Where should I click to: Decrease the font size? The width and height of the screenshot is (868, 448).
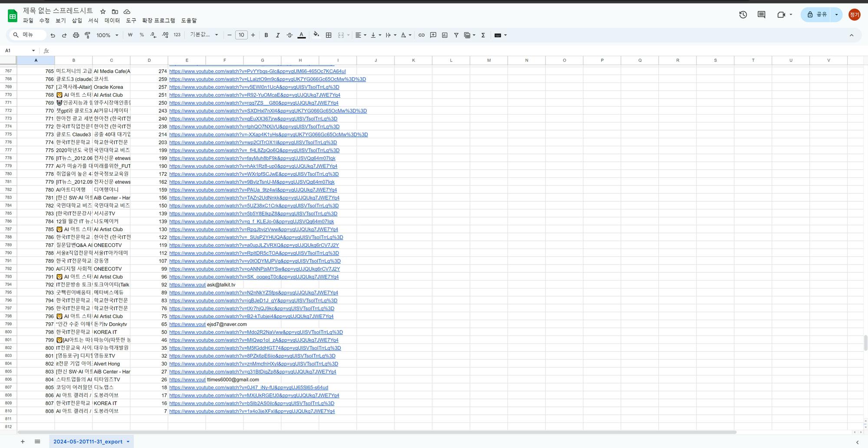(x=230, y=35)
